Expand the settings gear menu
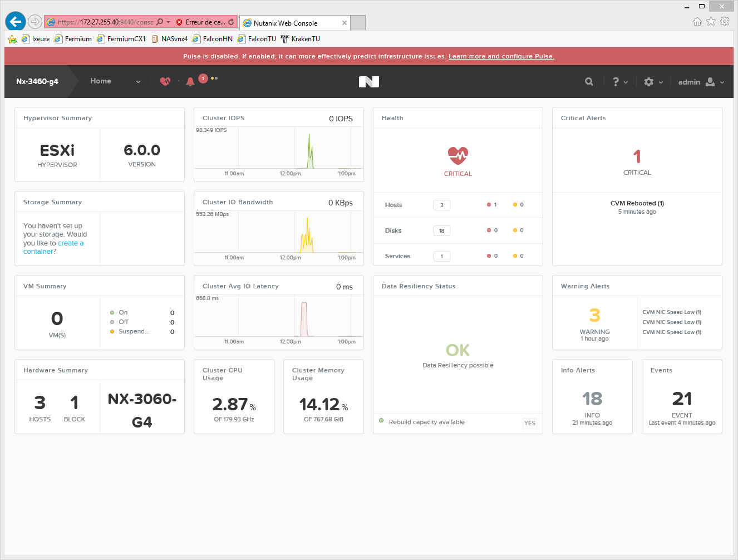The image size is (738, 560). click(653, 82)
